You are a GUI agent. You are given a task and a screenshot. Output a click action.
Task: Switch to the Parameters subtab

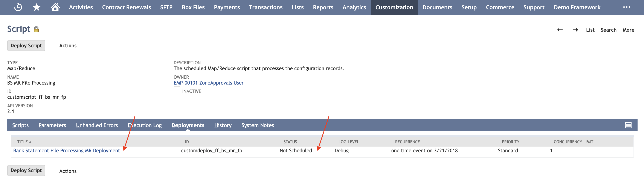[x=52, y=125]
